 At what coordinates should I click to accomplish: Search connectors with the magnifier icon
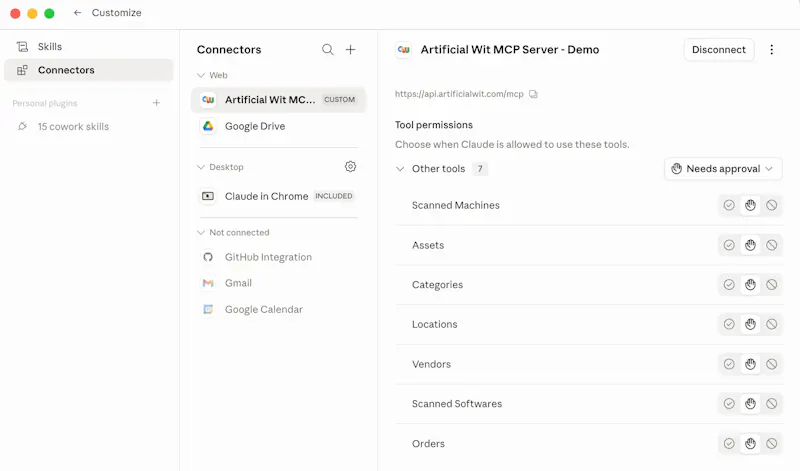coord(328,49)
